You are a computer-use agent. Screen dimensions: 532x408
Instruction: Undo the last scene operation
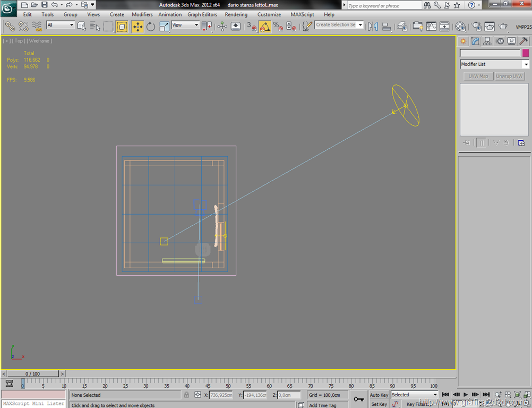click(x=54, y=5)
